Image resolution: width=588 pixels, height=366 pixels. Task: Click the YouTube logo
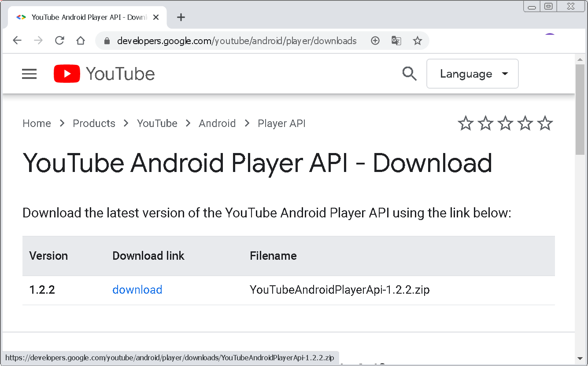[104, 74]
